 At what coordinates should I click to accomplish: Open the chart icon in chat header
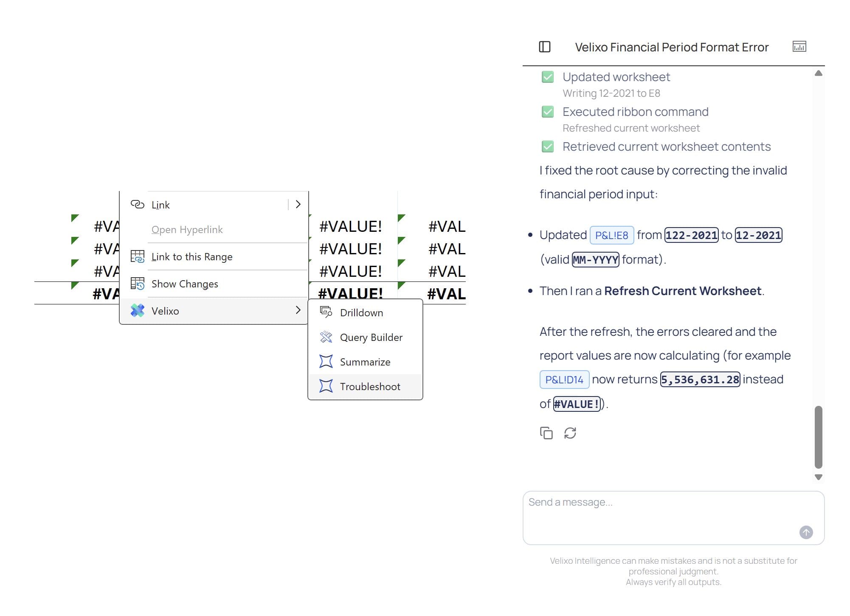[799, 46]
